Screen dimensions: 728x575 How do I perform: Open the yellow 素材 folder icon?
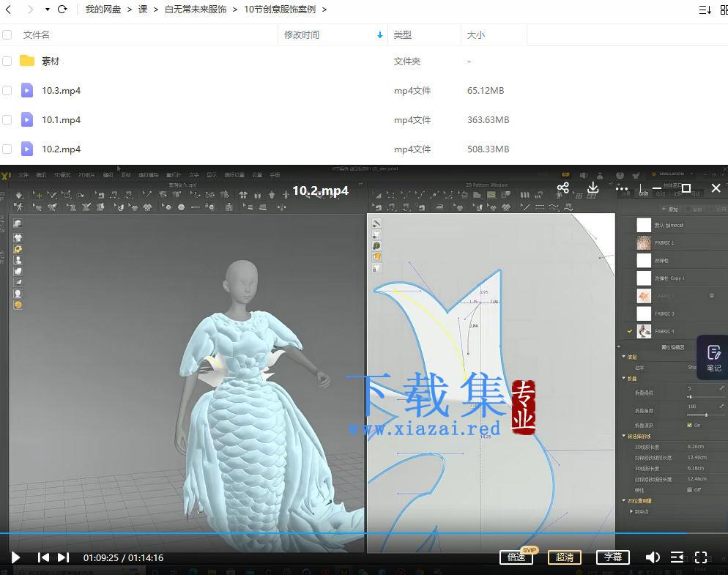click(x=27, y=60)
